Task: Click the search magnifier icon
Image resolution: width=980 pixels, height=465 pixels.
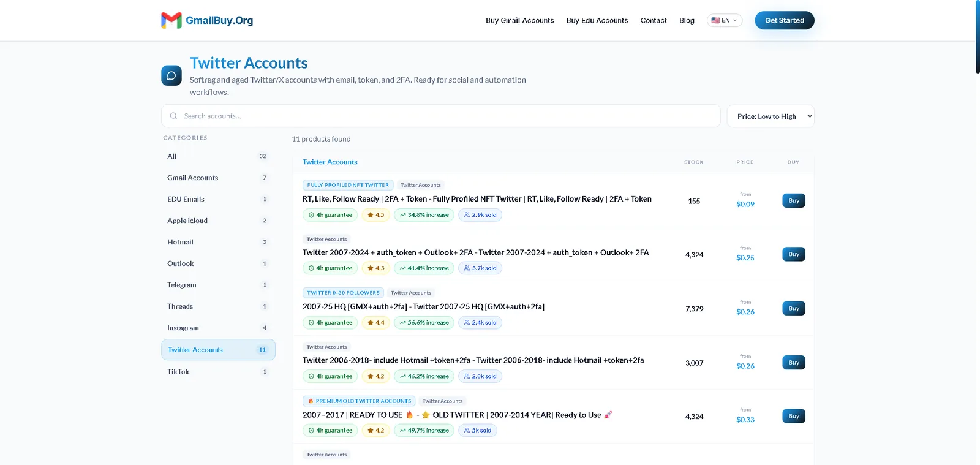Action: click(x=173, y=116)
